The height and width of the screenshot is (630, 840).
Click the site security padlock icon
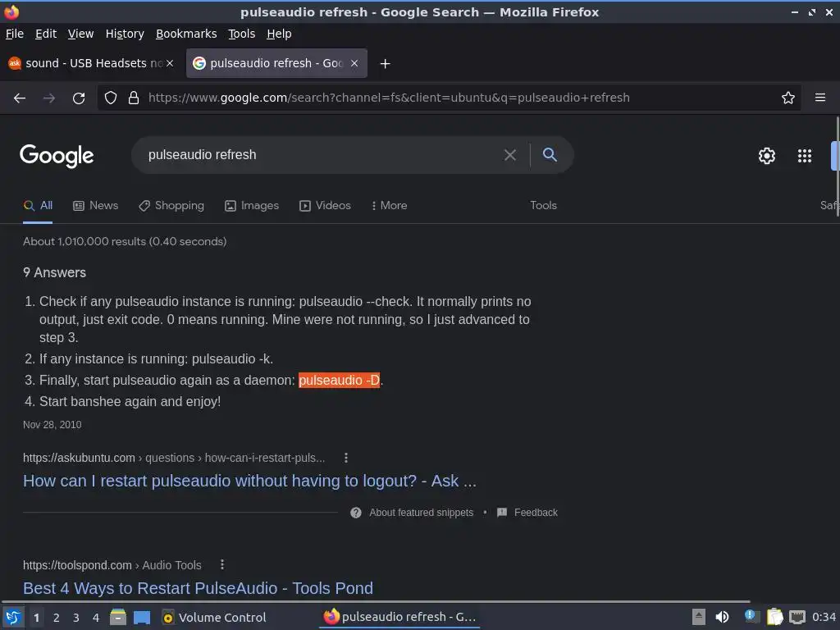[x=134, y=98]
